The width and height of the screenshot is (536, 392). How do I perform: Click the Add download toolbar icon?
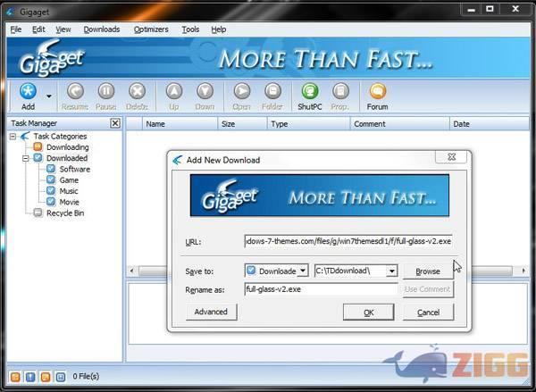coord(28,92)
